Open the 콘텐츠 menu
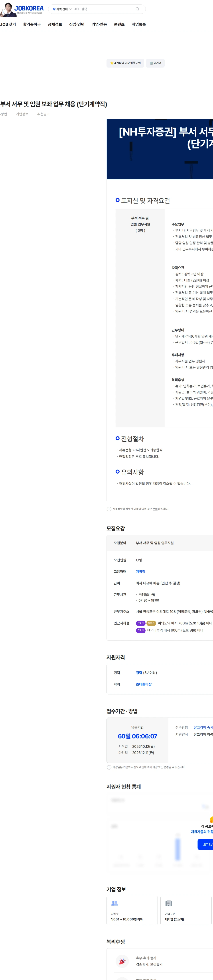 click(x=119, y=24)
